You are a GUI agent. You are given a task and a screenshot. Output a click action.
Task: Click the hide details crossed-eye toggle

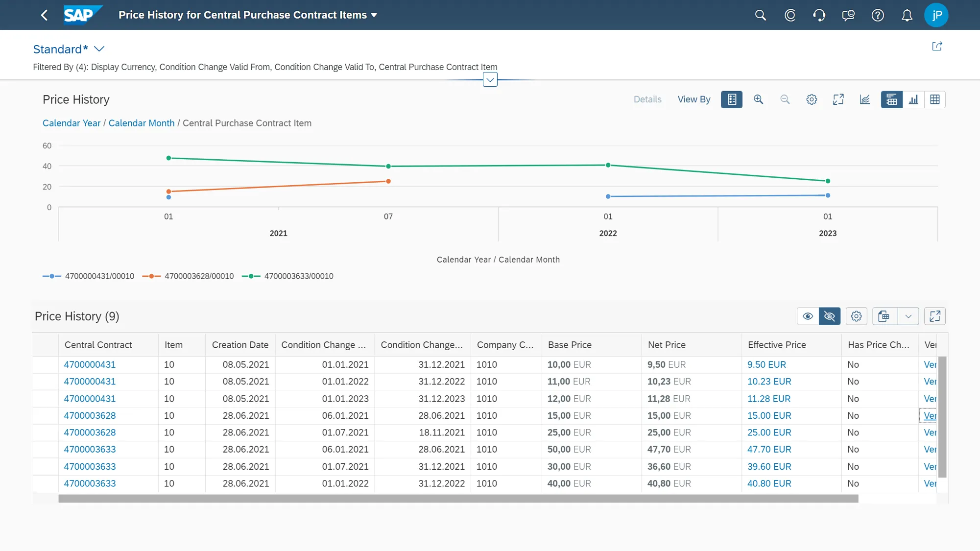click(x=830, y=316)
